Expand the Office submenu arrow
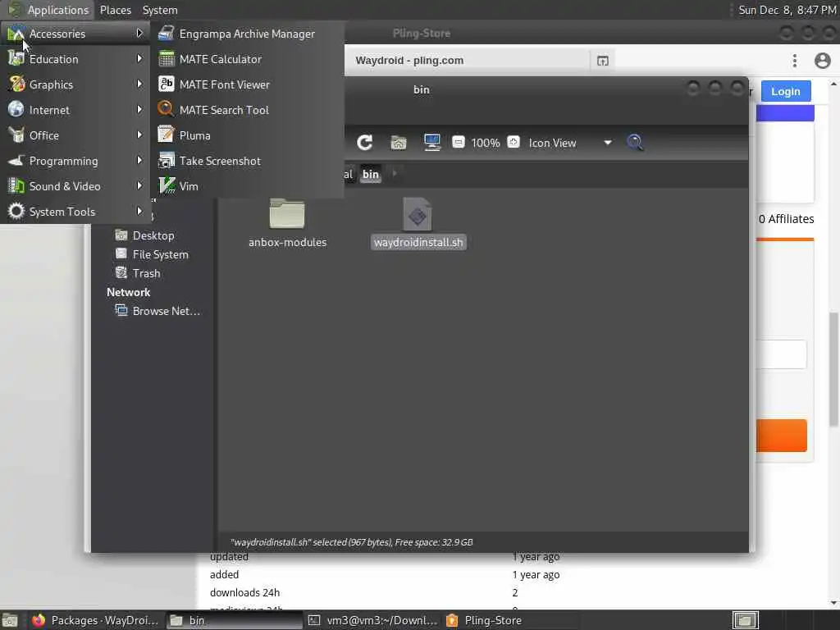 click(139, 135)
